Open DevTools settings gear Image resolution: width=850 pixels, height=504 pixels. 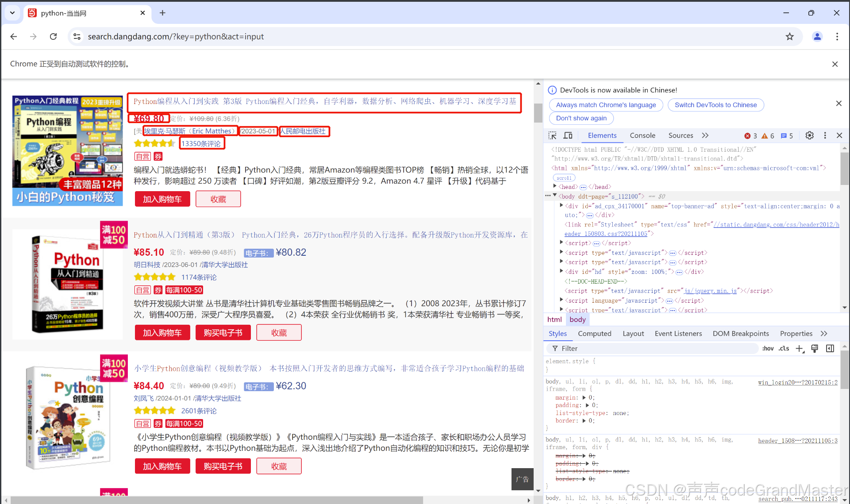click(809, 135)
